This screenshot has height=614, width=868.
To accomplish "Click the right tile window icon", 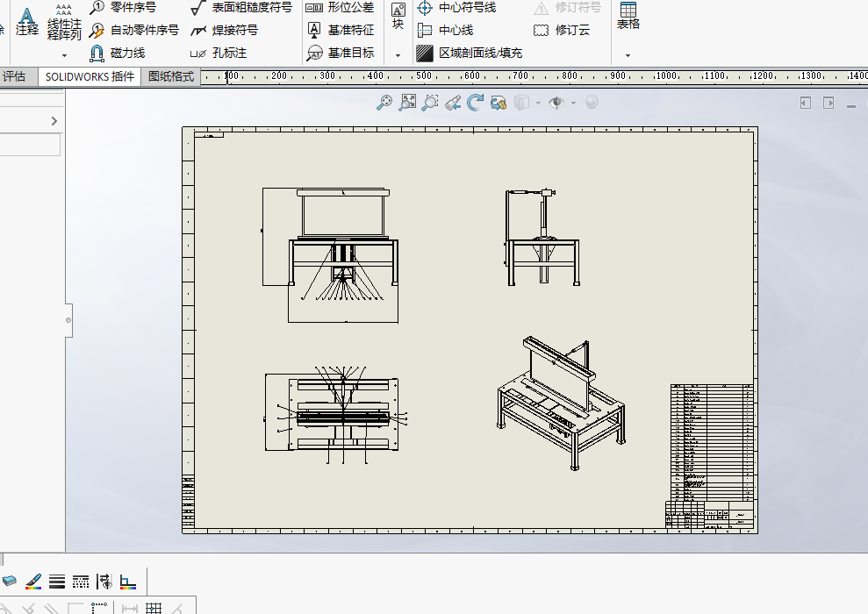I will (x=829, y=103).
